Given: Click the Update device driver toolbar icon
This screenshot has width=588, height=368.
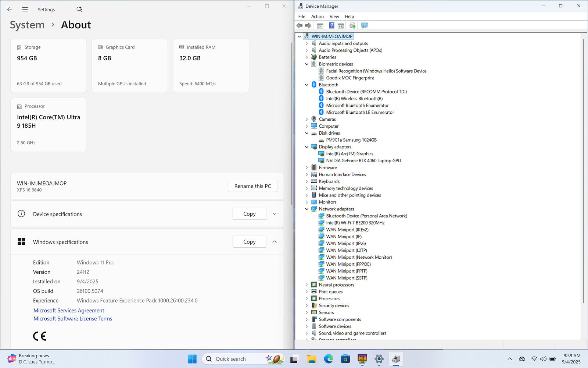Looking at the screenshot, I should pyautogui.click(x=352, y=26).
